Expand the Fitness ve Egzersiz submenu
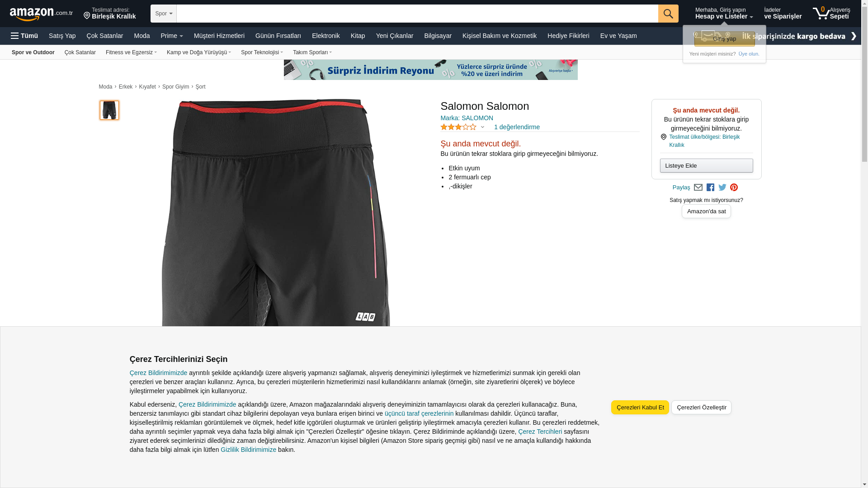Image resolution: width=868 pixels, height=488 pixels. (x=131, y=52)
